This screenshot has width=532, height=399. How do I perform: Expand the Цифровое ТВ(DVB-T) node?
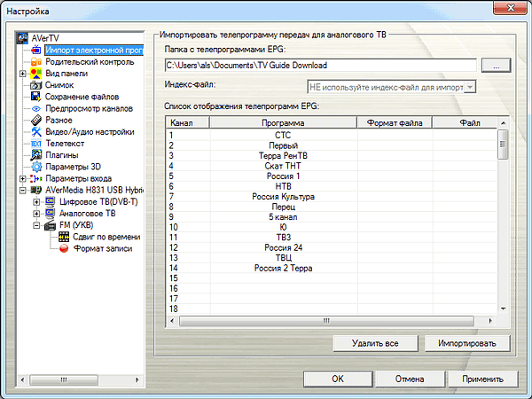tap(36, 202)
